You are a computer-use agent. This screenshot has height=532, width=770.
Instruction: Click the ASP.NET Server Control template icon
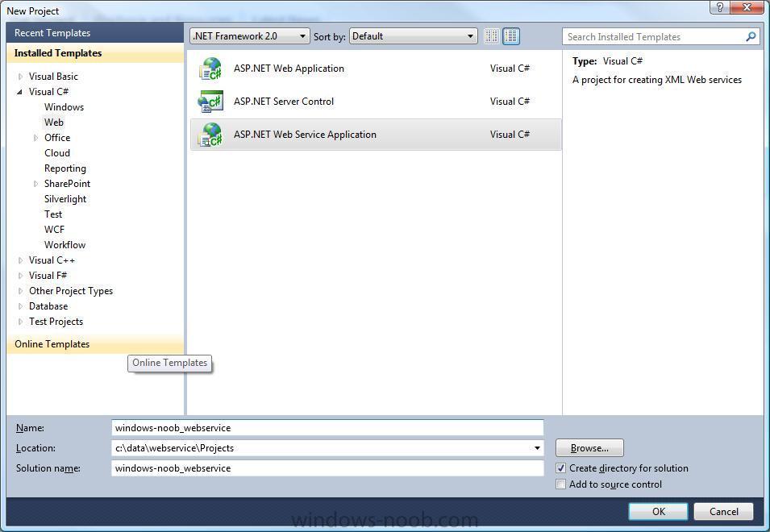tap(210, 102)
